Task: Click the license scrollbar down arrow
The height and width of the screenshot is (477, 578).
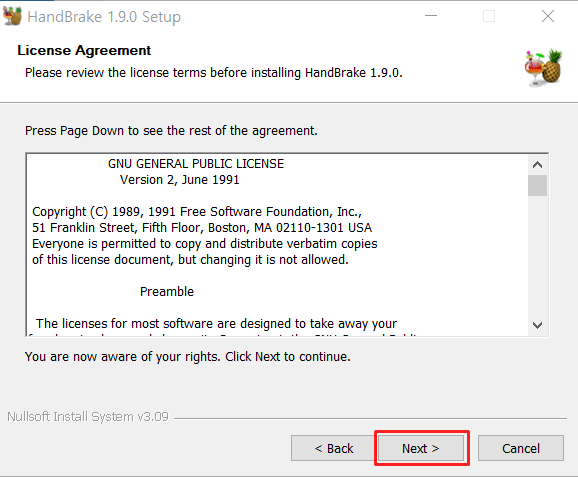Action: [537, 325]
